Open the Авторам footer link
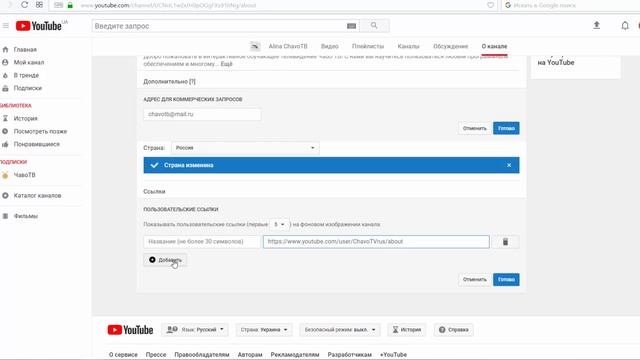Screen dimensions: 640x360 (250, 355)
